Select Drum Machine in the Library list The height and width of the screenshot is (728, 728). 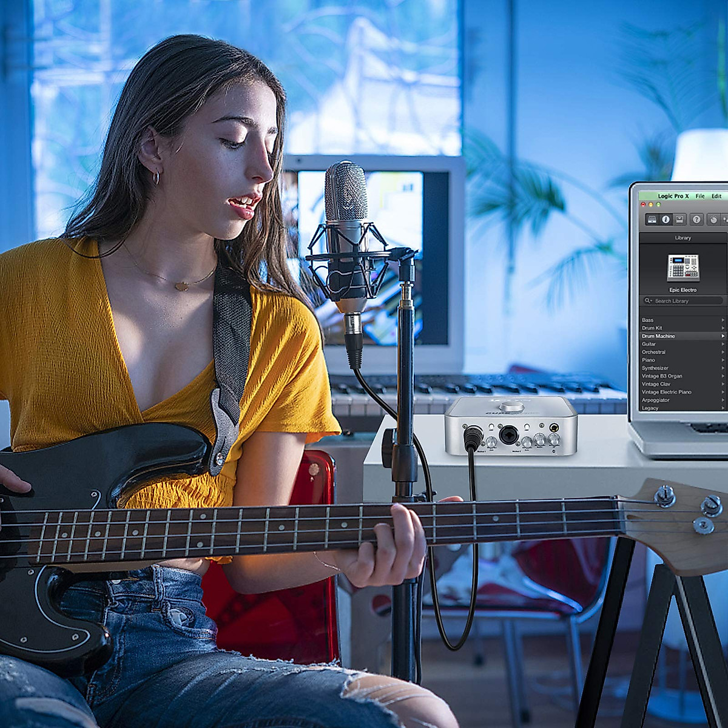pyautogui.click(x=658, y=336)
